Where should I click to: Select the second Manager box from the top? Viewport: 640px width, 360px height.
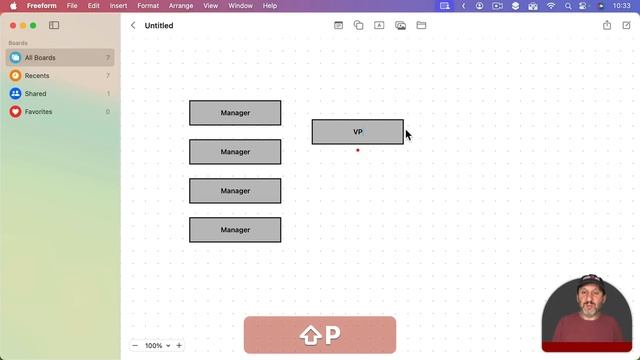click(235, 152)
